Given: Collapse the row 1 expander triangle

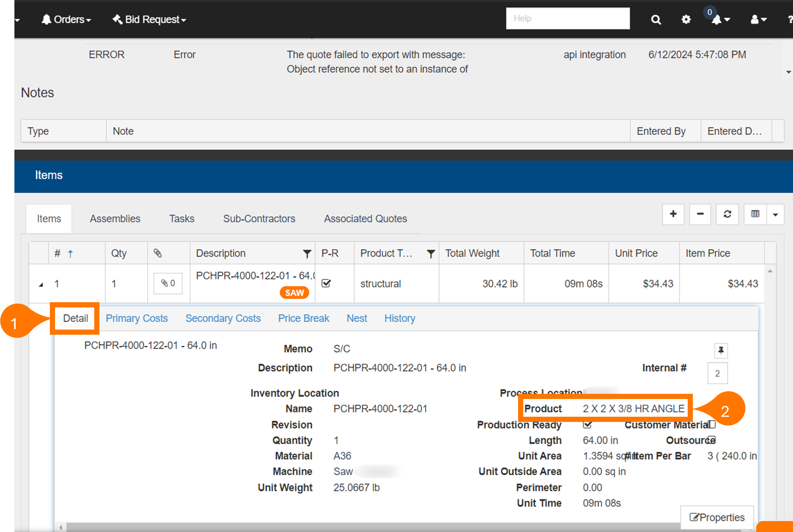Looking at the screenshot, I should [x=41, y=284].
